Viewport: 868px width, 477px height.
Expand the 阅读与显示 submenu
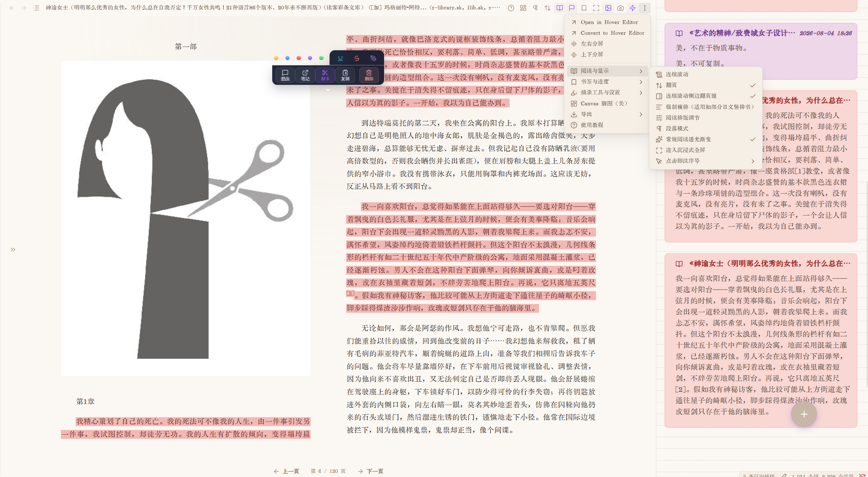pos(607,71)
